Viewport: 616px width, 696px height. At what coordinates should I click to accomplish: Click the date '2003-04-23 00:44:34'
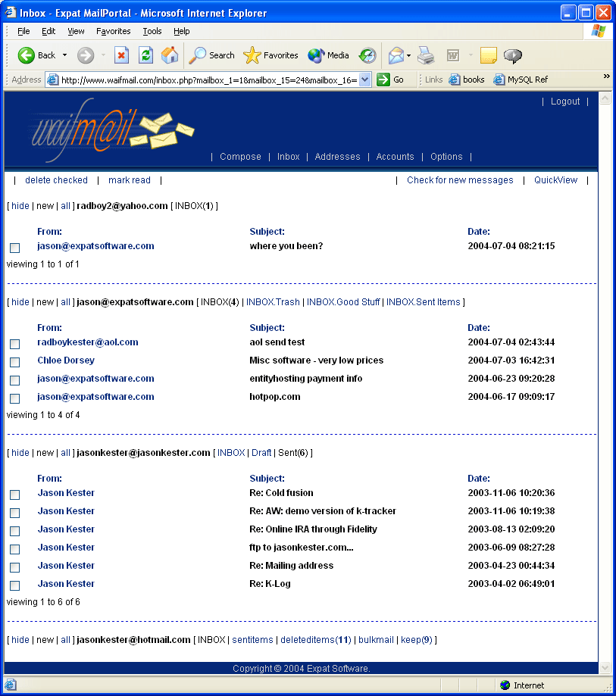point(511,566)
